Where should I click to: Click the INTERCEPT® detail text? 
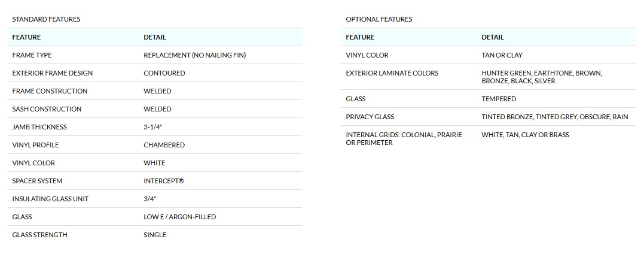click(x=164, y=181)
